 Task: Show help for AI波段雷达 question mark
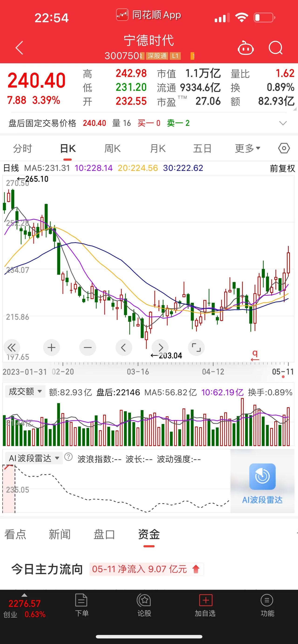coord(68,457)
